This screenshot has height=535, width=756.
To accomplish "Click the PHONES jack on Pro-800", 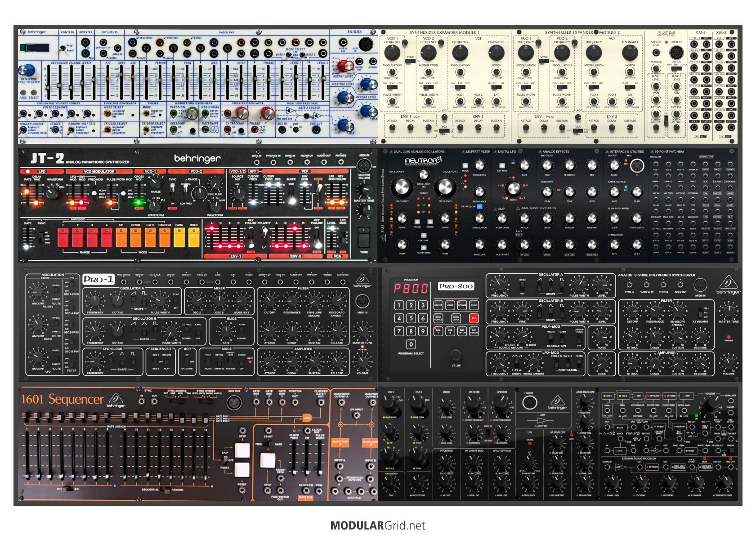I will 663,285.
